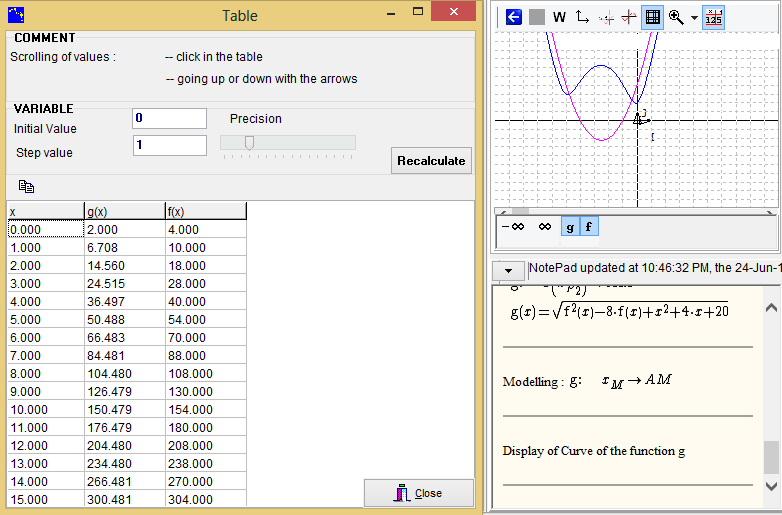
Task: Click the Close button in Table window
Action: 419,493
